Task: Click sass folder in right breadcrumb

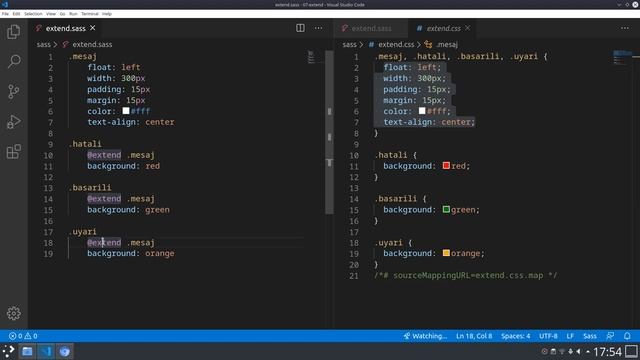Action: coord(349,44)
